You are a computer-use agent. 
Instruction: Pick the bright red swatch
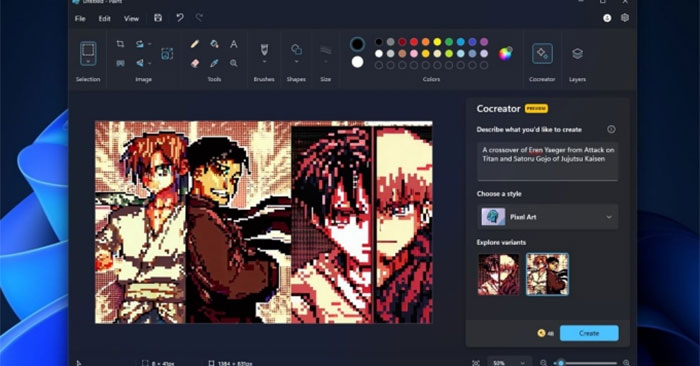click(x=414, y=42)
